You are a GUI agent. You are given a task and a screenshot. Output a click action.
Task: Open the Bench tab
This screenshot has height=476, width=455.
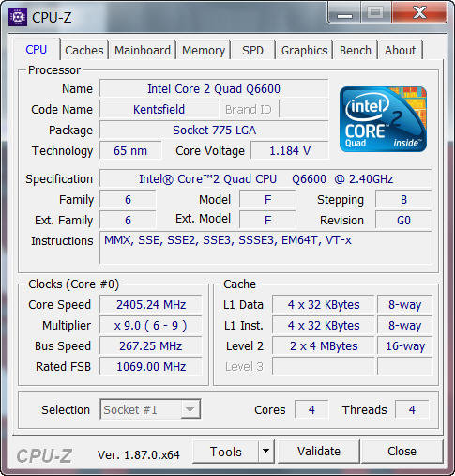point(356,50)
